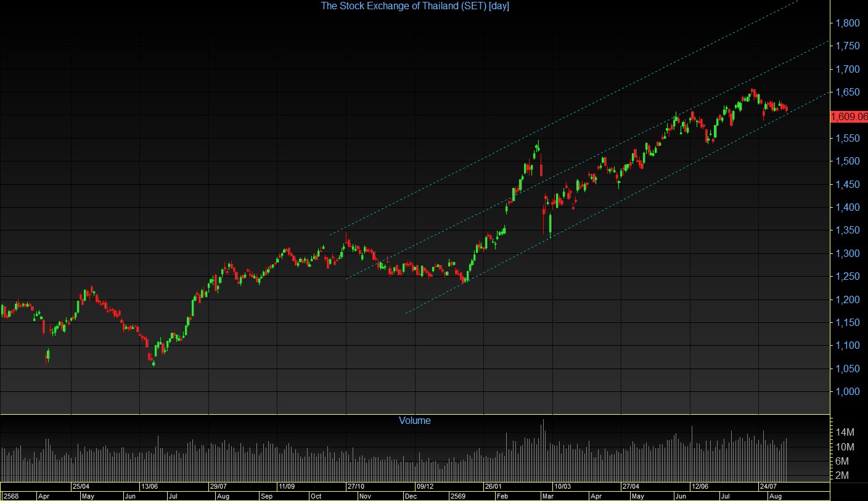Click the 25/04 date label

point(81,486)
